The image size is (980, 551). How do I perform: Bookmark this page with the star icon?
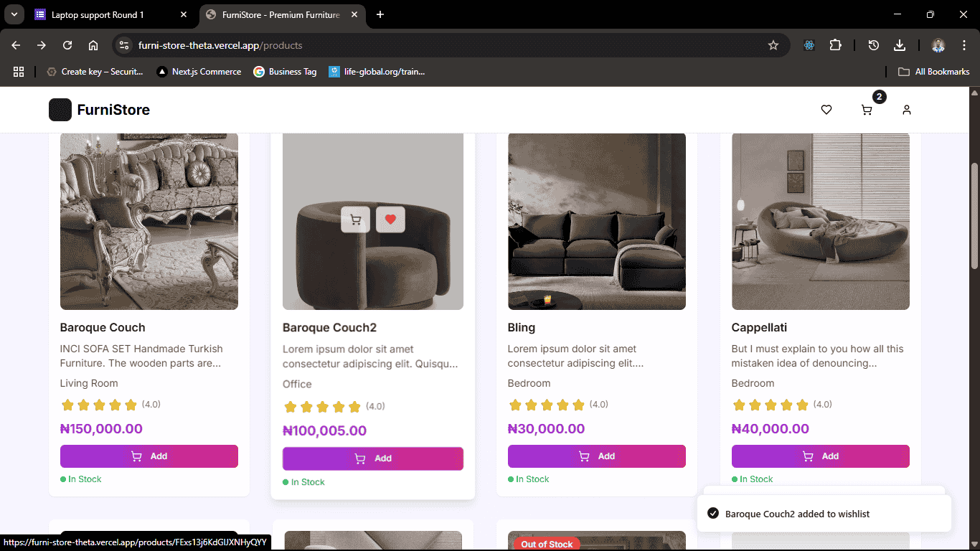(x=773, y=45)
